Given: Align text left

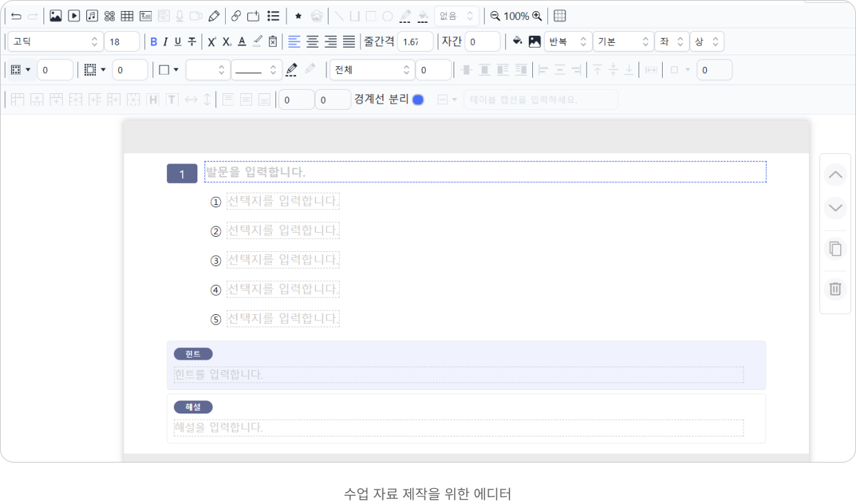Looking at the screenshot, I should click(x=294, y=42).
